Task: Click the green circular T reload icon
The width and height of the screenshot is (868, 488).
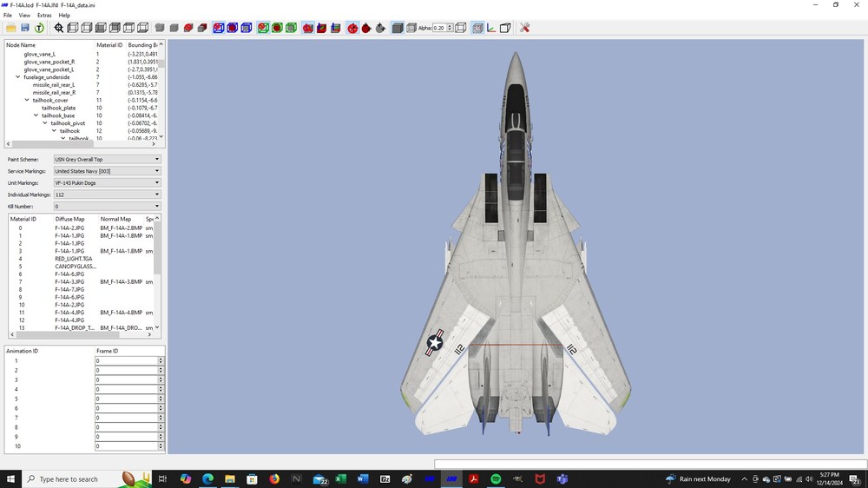Action: tap(39, 28)
